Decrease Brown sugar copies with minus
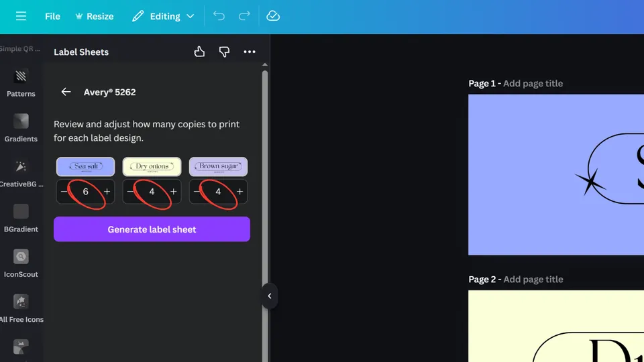The height and width of the screenshot is (362, 644). (x=197, y=192)
